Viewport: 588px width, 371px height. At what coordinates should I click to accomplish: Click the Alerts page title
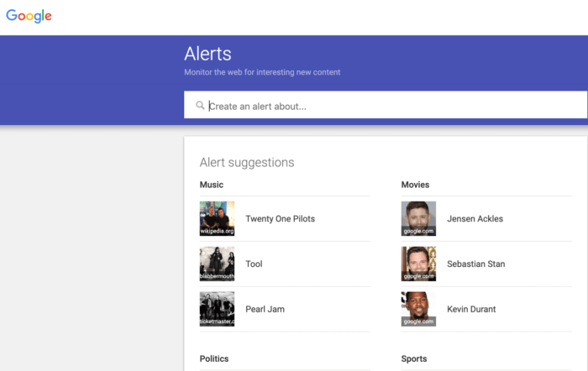pyautogui.click(x=207, y=55)
